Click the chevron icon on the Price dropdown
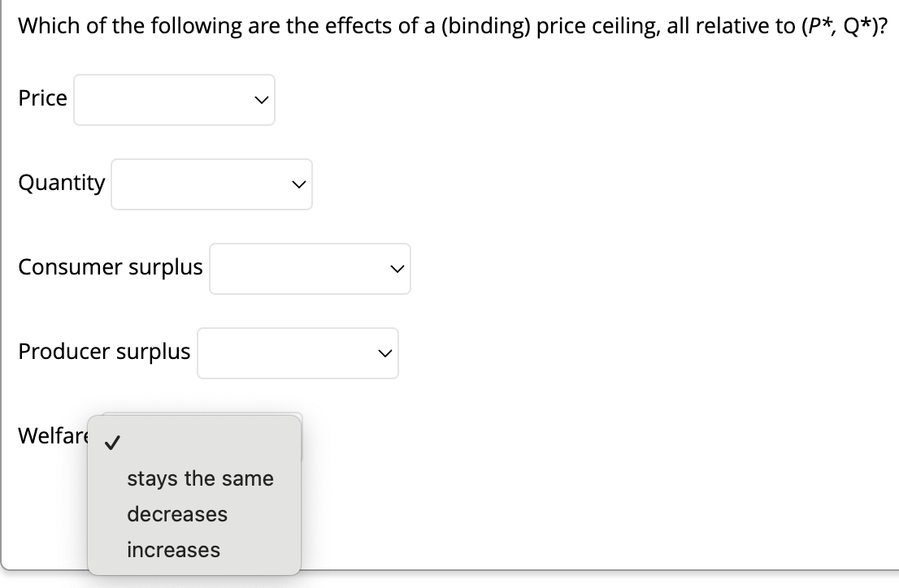Image resolution: width=899 pixels, height=588 pixels. pos(261,100)
